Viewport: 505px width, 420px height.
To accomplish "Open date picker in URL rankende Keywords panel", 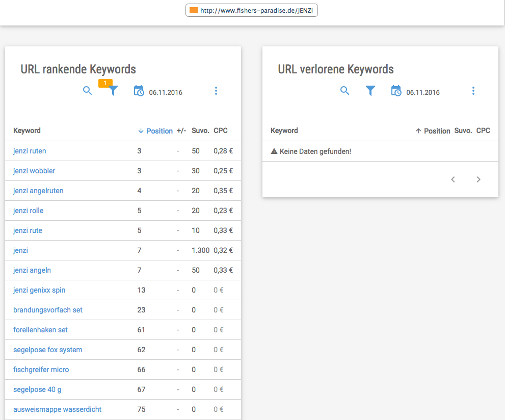I will (139, 91).
